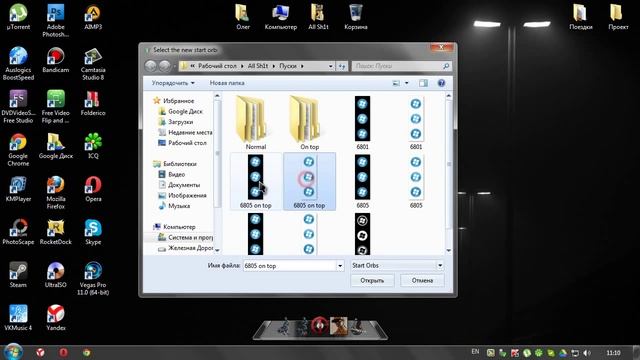The height and width of the screenshot is (360, 640).
Task: Open the Проект desktop folder
Action: click(618, 17)
